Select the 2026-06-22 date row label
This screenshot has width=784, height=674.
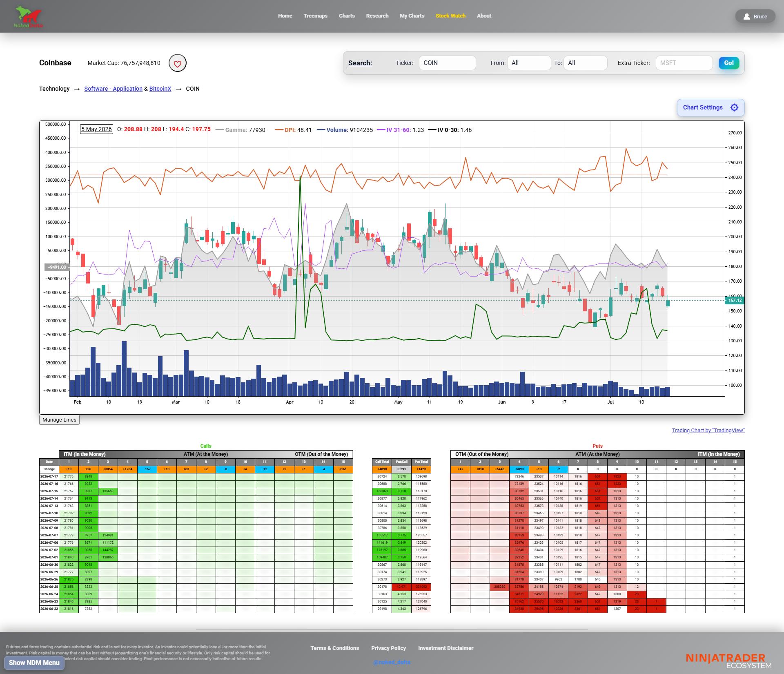click(x=49, y=609)
